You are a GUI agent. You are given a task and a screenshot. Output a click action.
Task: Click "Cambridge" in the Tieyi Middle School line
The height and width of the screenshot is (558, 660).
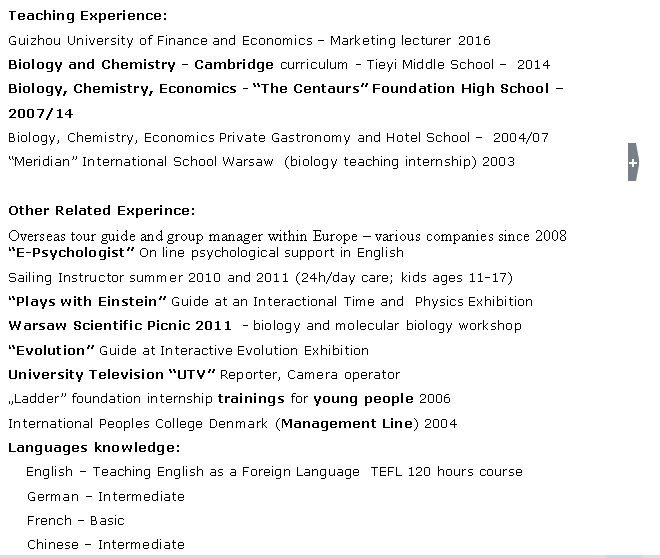234,65
